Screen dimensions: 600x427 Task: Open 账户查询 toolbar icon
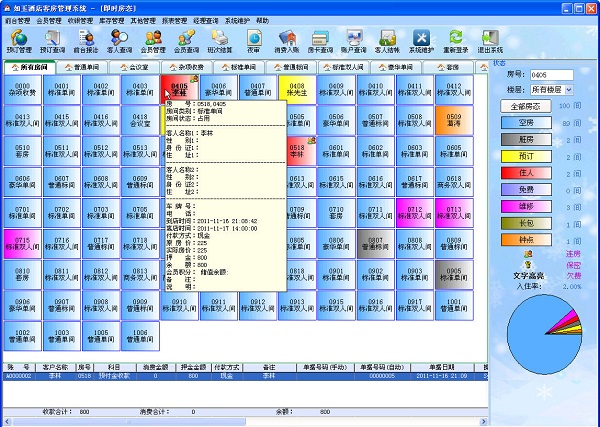pos(354,41)
